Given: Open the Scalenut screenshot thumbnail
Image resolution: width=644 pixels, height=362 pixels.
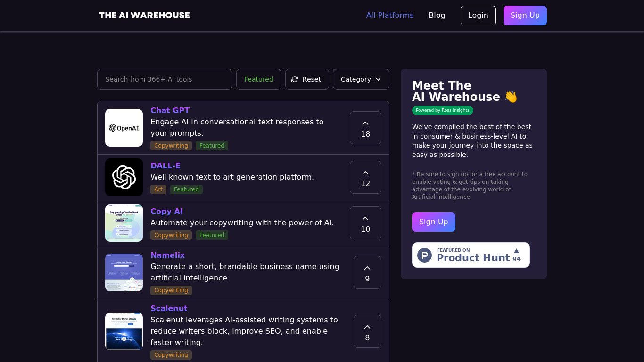Looking at the screenshot, I should point(124,331).
